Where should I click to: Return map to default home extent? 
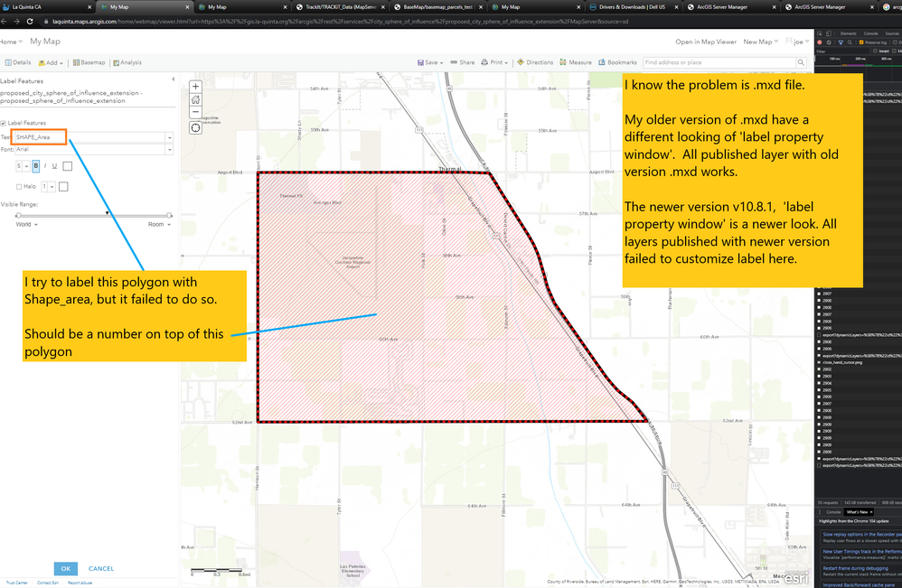tap(195, 99)
